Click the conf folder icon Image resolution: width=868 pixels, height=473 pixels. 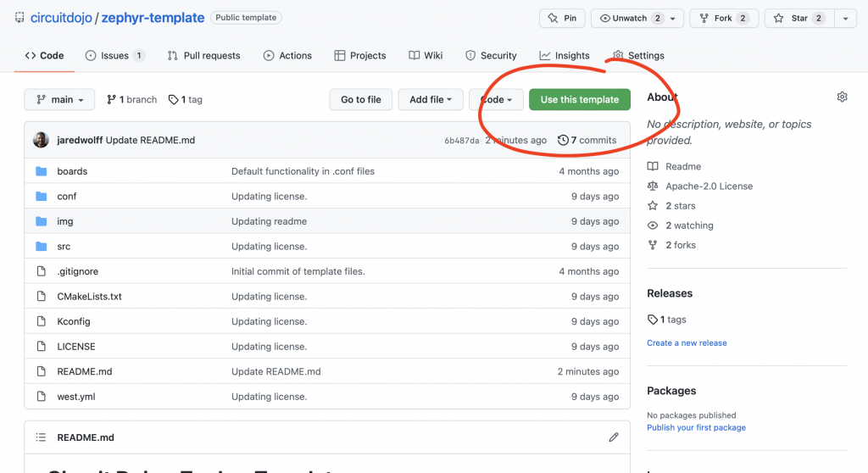pyautogui.click(x=41, y=196)
